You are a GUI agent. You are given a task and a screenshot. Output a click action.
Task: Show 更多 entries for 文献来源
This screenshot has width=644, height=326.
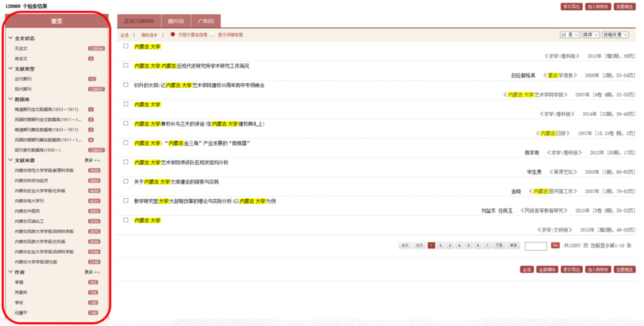click(x=92, y=161)
